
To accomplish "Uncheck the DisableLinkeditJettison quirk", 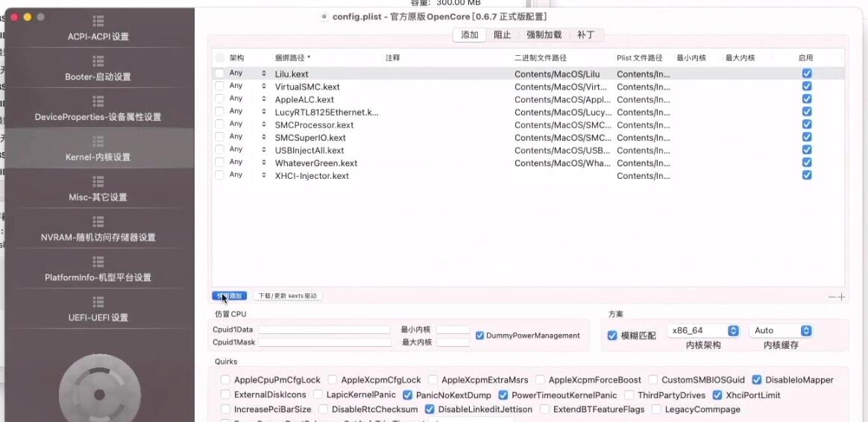I will point(430,409).
